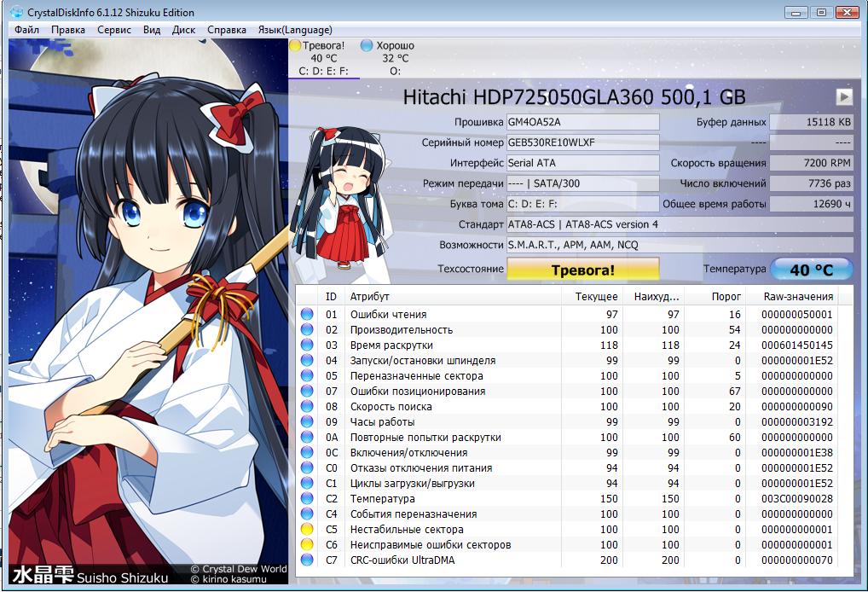Click the Режим передачи field SATA/300
The height and width of the screenshot is (592, 868).
point(583,183)
